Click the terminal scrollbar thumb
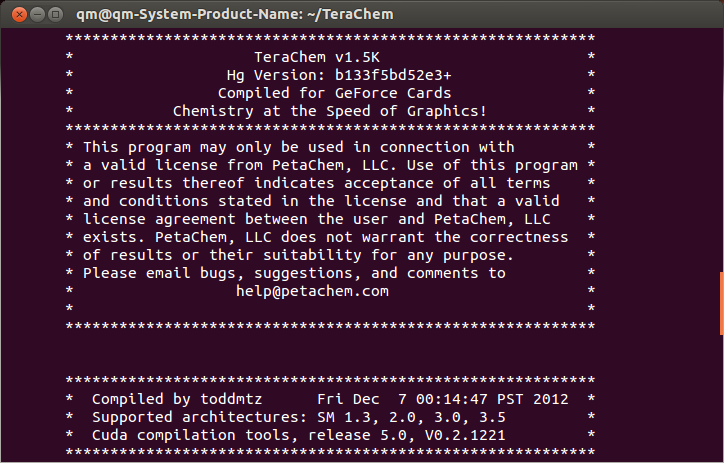The width and height of the screenshot is (724, 463). click(x=721, y=303)
